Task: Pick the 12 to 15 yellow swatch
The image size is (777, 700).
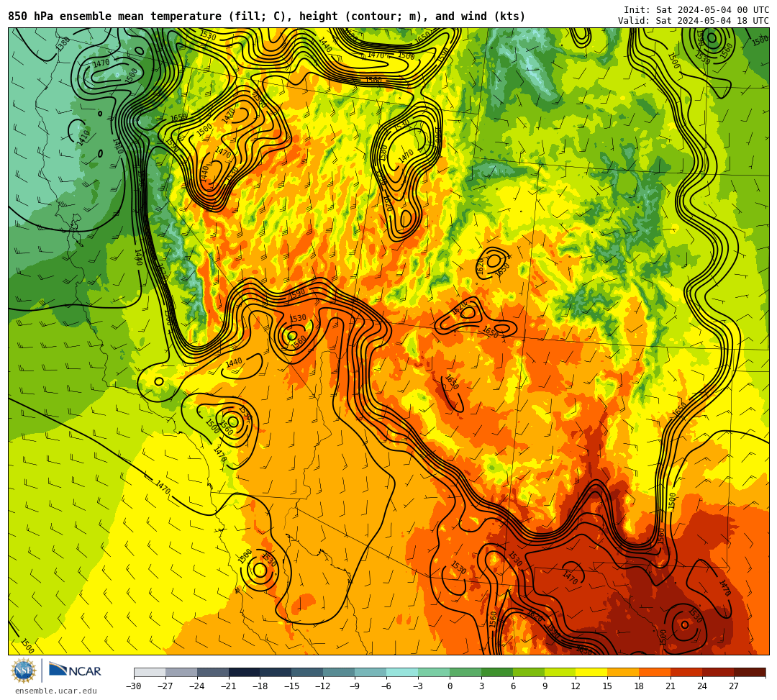Action: pos(592,672)
